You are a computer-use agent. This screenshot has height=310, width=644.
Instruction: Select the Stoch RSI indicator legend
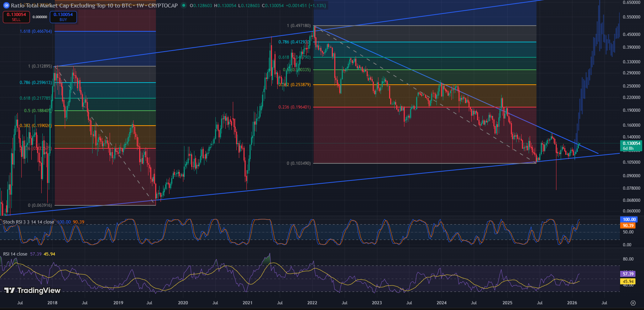28,222
